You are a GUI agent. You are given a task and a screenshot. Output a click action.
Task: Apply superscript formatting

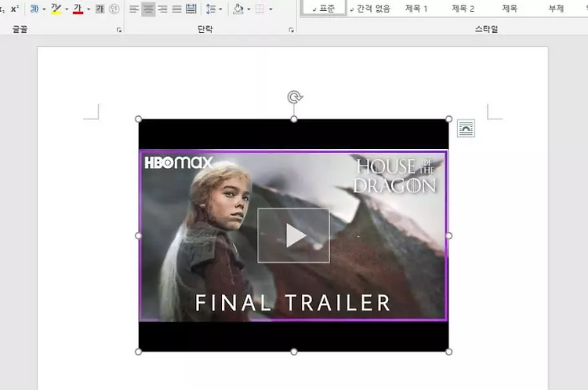click(x=15, y=9)
